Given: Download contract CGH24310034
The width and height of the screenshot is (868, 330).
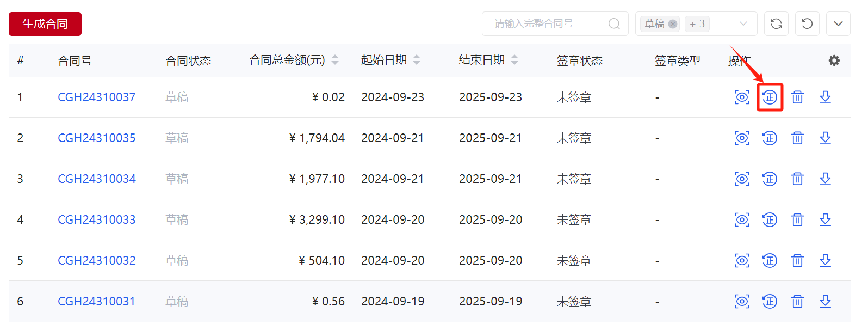Looking at the screenshot, I should 825,179.
